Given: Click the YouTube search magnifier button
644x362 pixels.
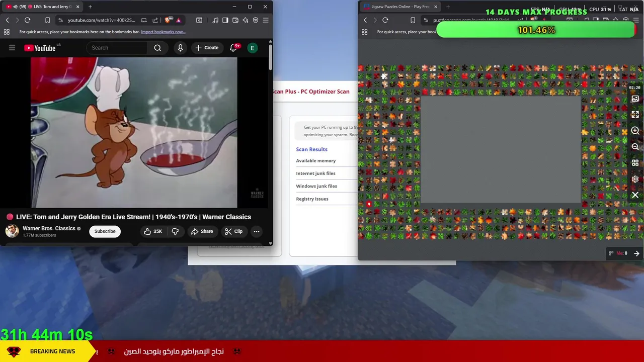Looking at the screenshot, I should (x=157, y=48).
